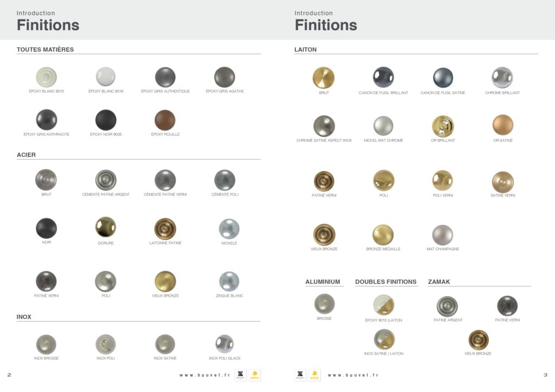Click the Nickelé steel finish sample
This screenshot has height=392, width=555.
pyautogui.click(x=229, y=228)
